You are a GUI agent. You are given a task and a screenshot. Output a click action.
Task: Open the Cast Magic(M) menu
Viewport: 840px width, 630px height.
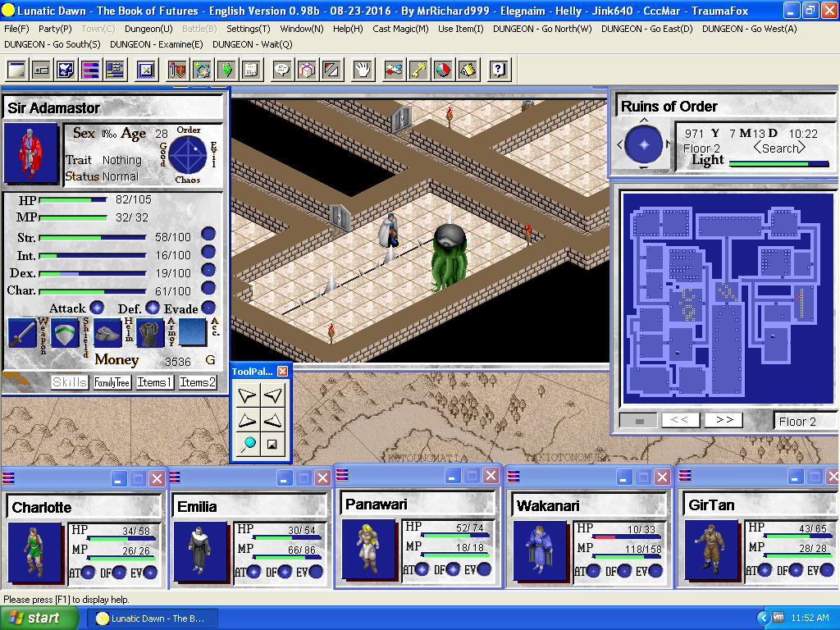(x=400, y=29)
